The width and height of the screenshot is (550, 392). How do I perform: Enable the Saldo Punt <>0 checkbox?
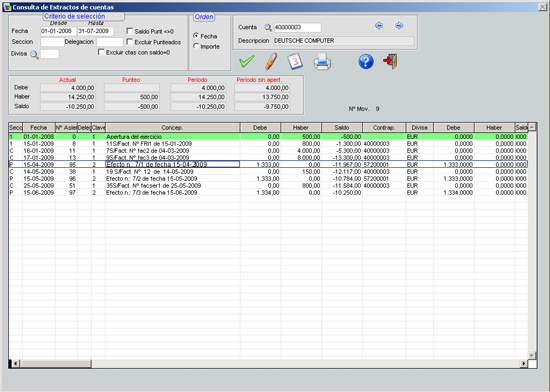(129, 31)
